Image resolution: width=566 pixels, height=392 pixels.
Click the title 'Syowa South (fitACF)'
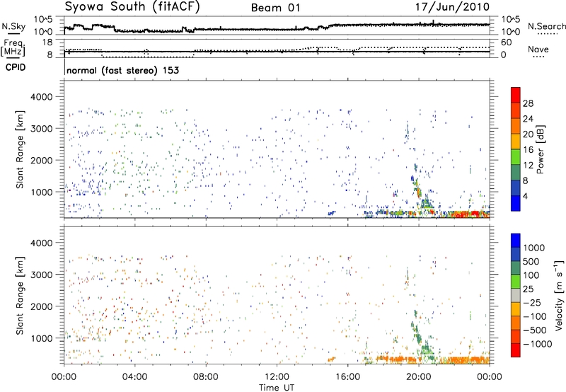[132, 6]
